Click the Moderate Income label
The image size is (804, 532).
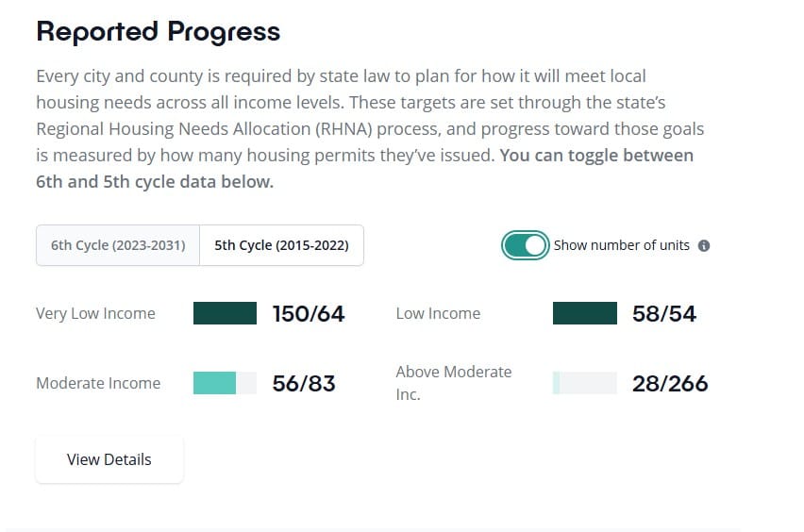click(x=98, y=383)
